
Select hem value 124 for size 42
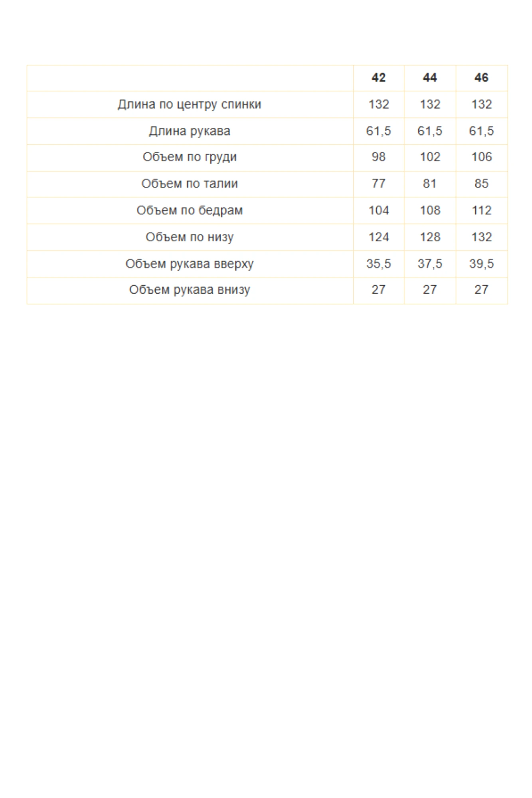(378, 237)
